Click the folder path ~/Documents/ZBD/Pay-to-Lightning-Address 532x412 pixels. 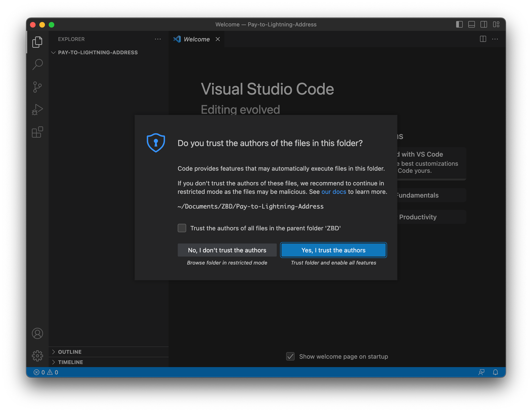(251, 206)
